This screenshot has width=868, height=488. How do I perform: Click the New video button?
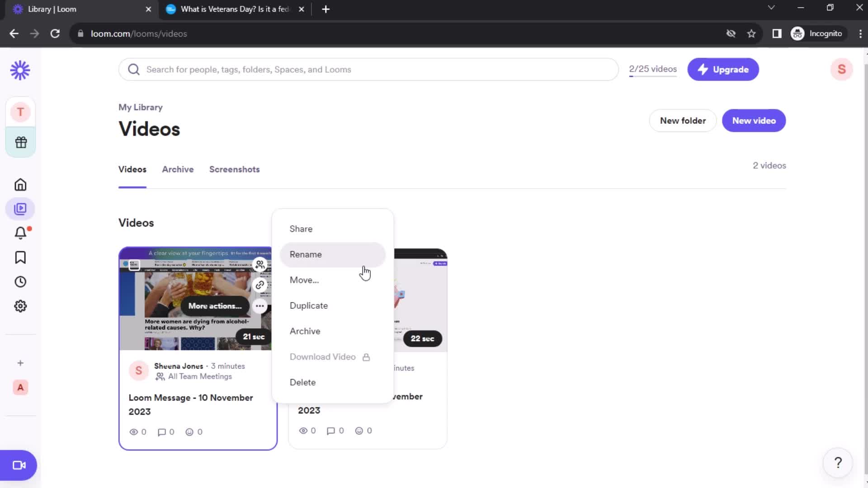(x=754, y=120)
